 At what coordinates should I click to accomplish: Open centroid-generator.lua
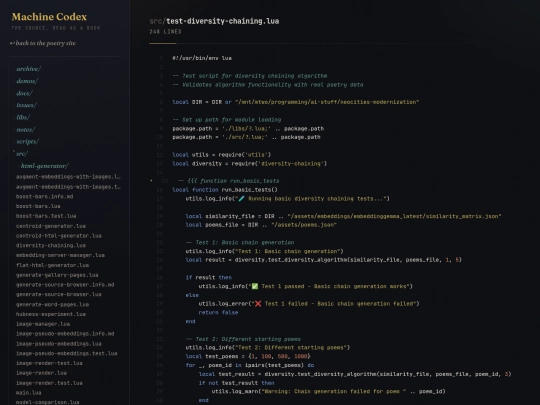click(51, 226)
